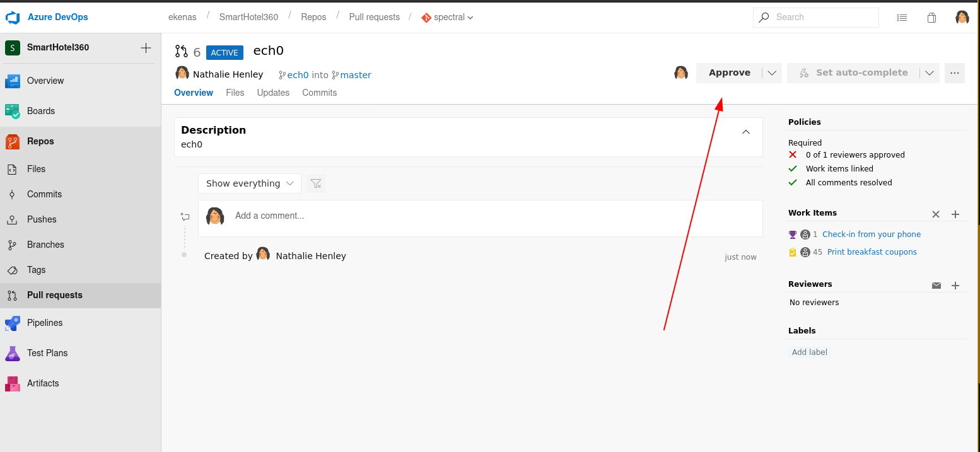This screenshot has width=980, height=452.
Task: Open the work items list icon in header
Action: coord(902,18)
